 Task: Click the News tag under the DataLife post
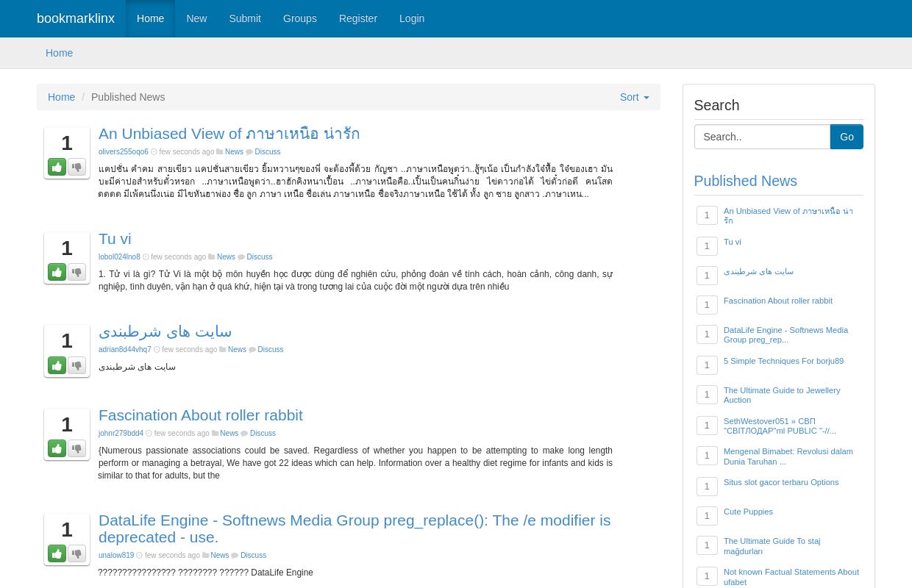tap(219, 555)
